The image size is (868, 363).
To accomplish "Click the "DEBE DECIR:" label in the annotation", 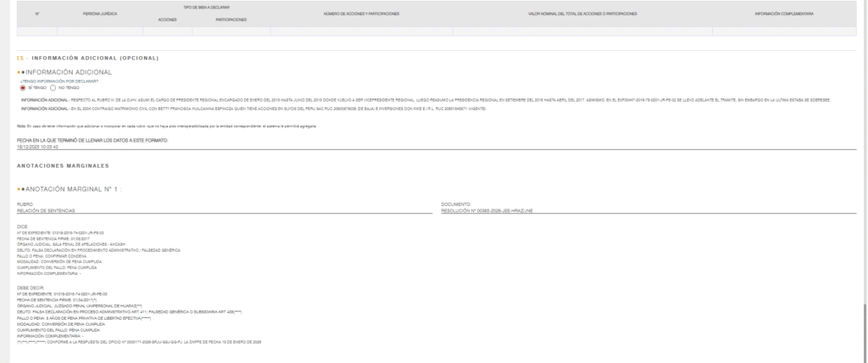I will click(x=28, y=288).
